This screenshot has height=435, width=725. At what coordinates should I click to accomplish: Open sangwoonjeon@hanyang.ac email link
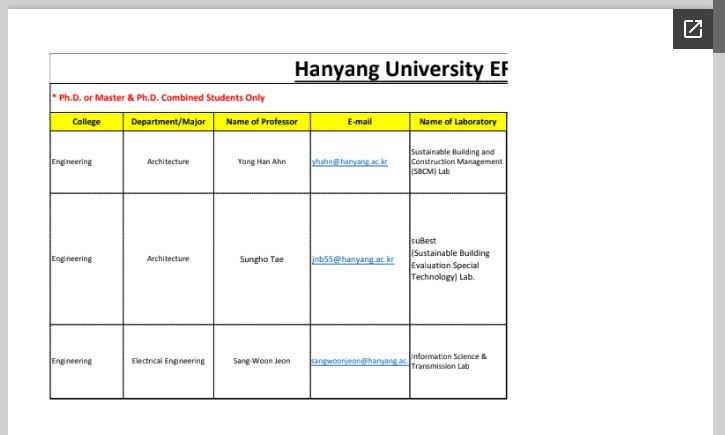click(360, 361)
